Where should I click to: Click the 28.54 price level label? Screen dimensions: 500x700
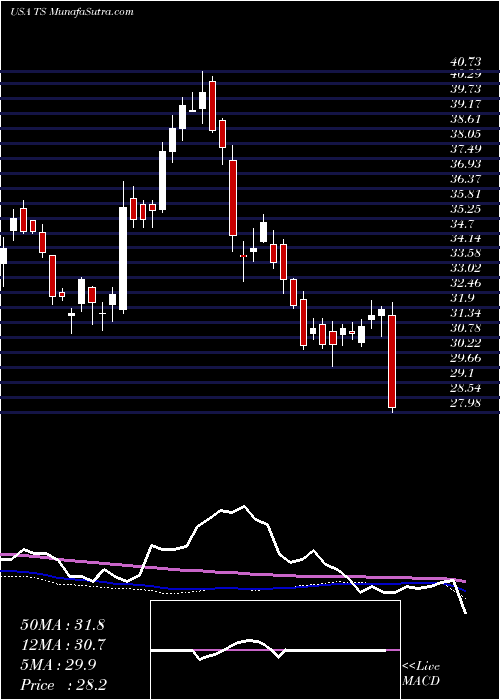pyautogui.click(x=465, y=388)
